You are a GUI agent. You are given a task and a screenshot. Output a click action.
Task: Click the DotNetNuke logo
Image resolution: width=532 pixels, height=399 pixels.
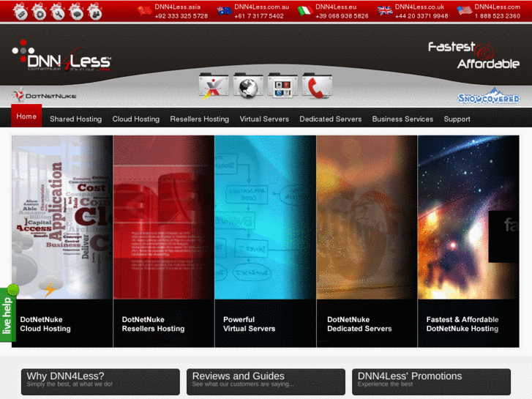44,96
